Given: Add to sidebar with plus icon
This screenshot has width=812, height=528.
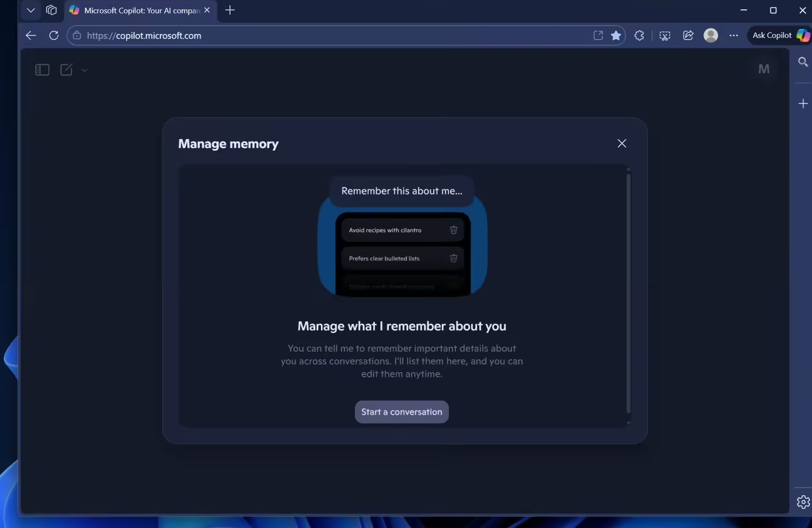Looking at the screenshot, I should click(803, 103).
